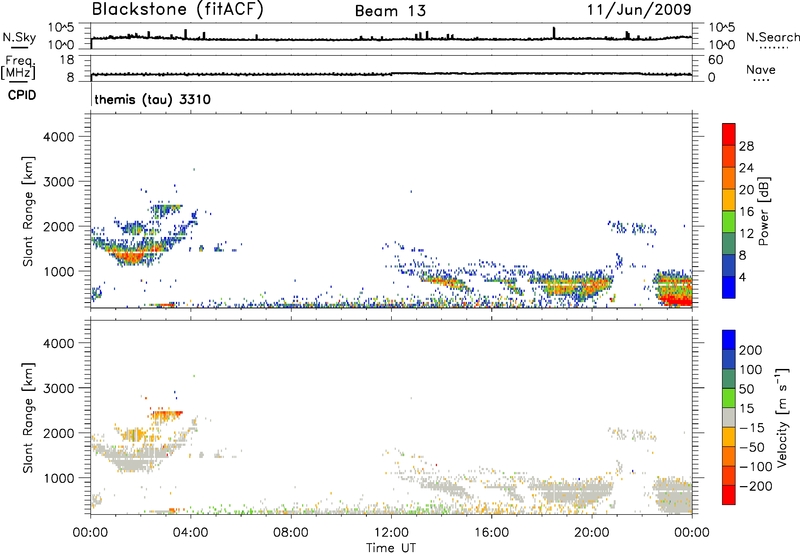
Task: Click the '-200' velocity scale value
Action: coord(755,486)
